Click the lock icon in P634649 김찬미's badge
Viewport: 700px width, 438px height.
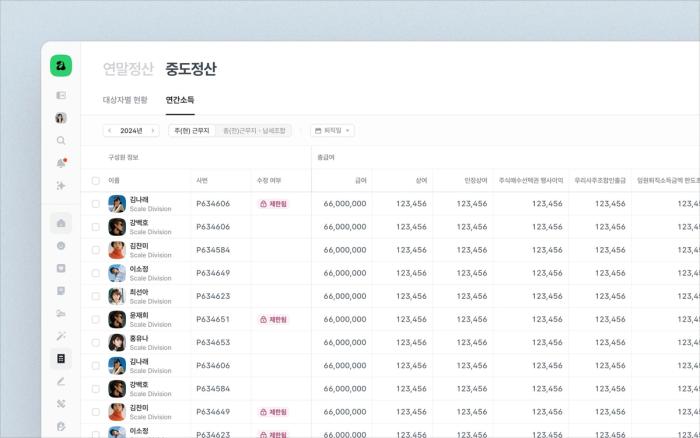pos(263,412)
